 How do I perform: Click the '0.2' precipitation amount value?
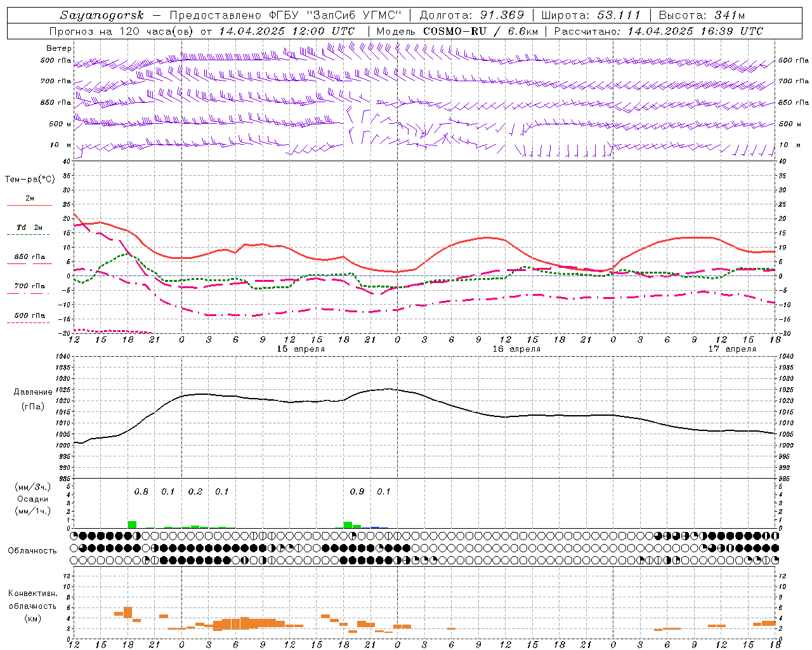pyautogui.click(x=195, y=491)
